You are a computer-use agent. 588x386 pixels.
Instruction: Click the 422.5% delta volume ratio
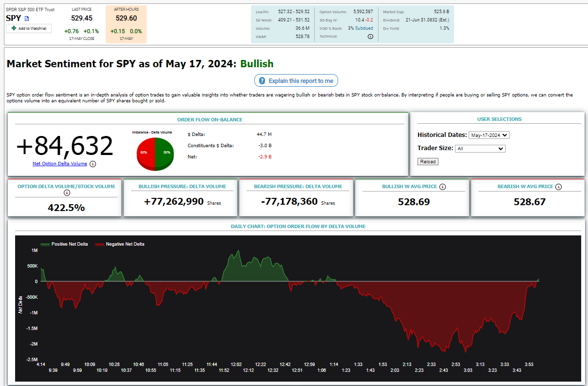pos(66,208)
